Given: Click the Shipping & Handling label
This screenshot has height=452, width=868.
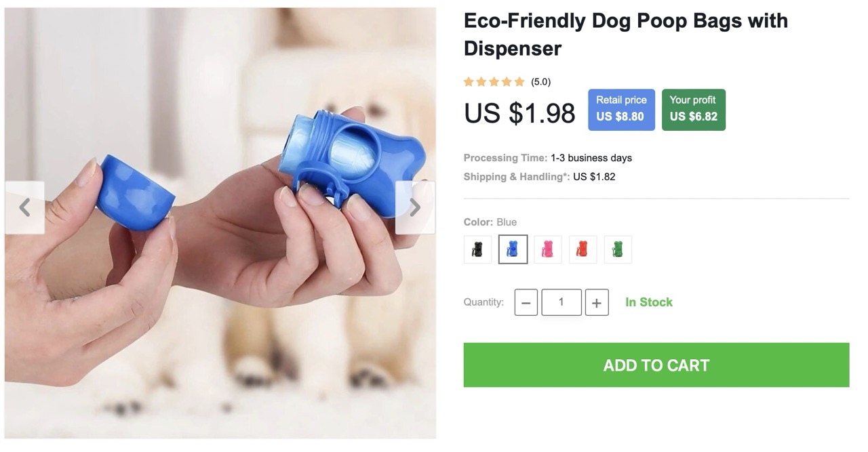Looking at the screenshot, I should pyautogui.click(x=517, y=177).
